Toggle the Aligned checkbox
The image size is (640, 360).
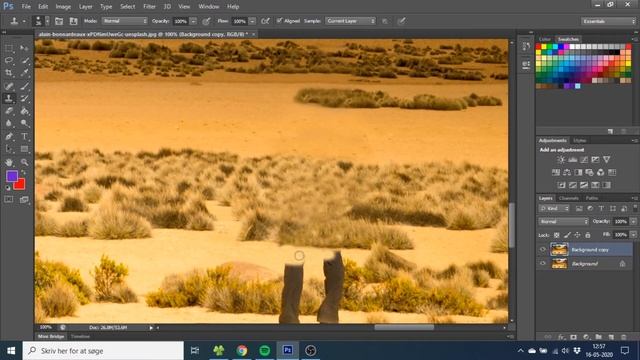(x=279, y=20)
